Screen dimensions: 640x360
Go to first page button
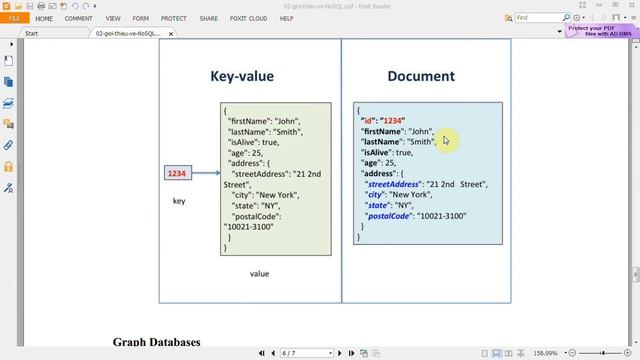[262, 353]
